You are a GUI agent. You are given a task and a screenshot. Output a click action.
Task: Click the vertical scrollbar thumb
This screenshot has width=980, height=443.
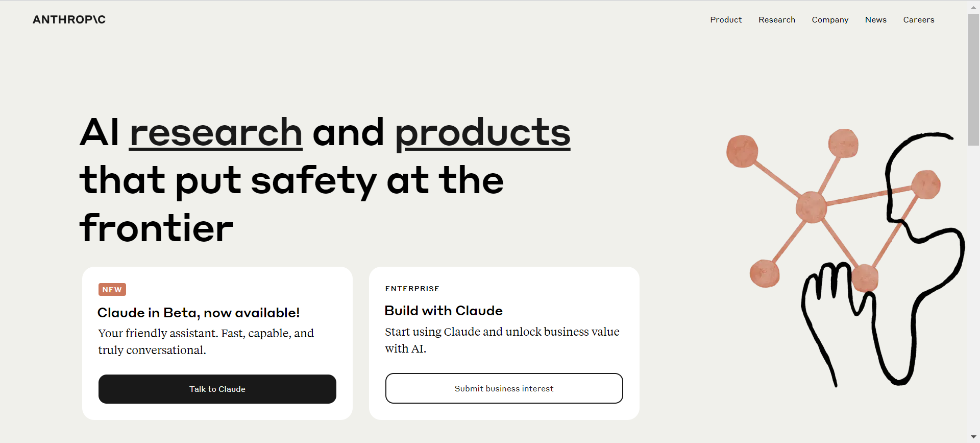point(973,79)
